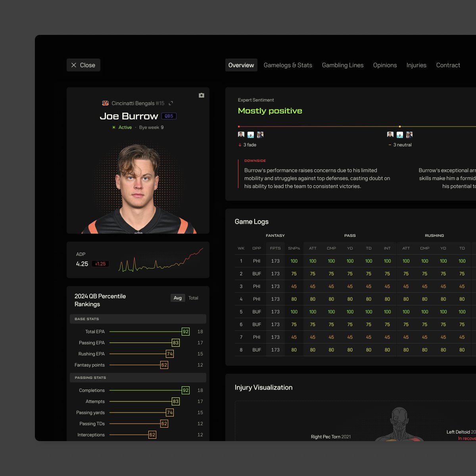Viewport: 476px width, 476px height.
Task: Click the yellow neutral point on sentiment line
Action: coord(399,127)
